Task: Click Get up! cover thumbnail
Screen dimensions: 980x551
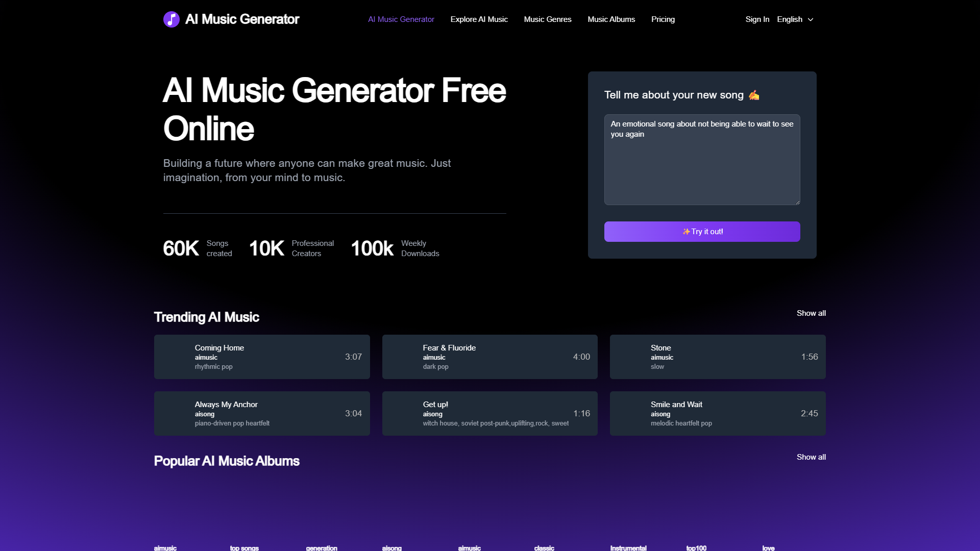Action: point(403,413)
